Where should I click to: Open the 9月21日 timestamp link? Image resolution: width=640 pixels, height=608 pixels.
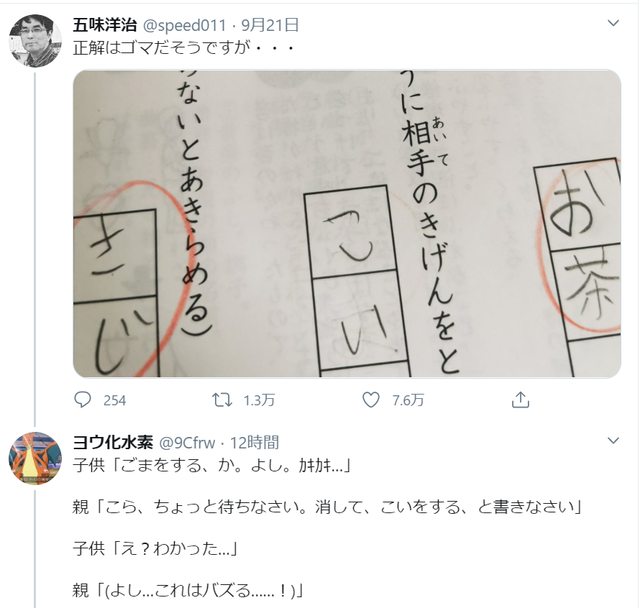pos(270,25)
